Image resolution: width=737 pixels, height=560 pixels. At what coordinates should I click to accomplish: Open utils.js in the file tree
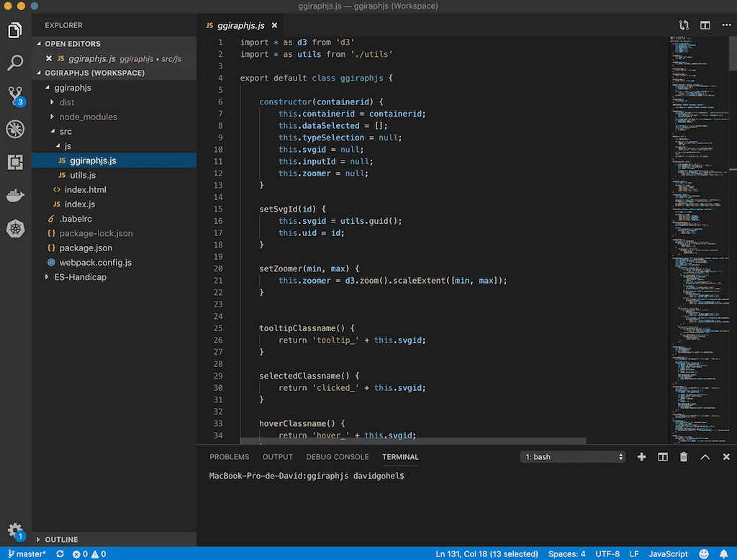tap(114, 175)
